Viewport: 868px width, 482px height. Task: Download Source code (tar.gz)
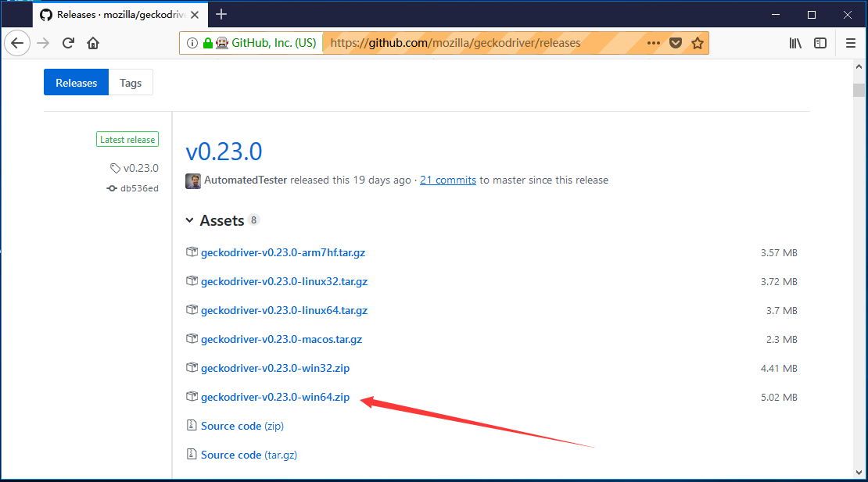click(249, 455)
